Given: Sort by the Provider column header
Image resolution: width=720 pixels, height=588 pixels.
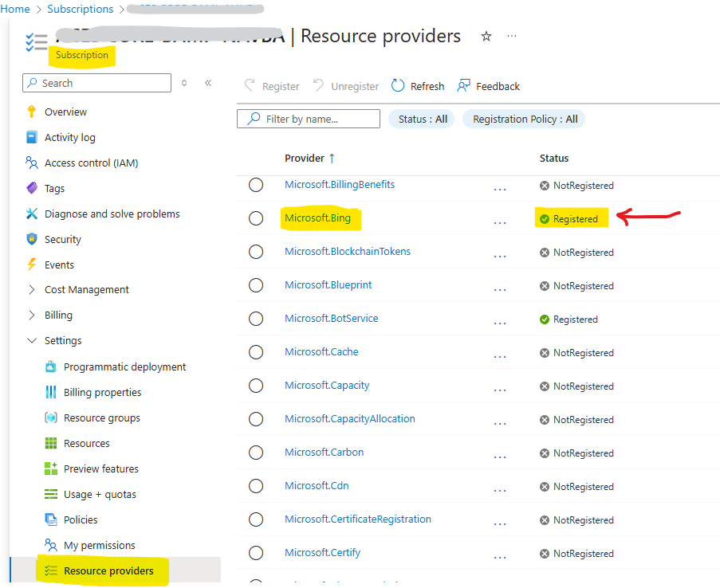Looking at the screenshot, I should coord(310,159).
